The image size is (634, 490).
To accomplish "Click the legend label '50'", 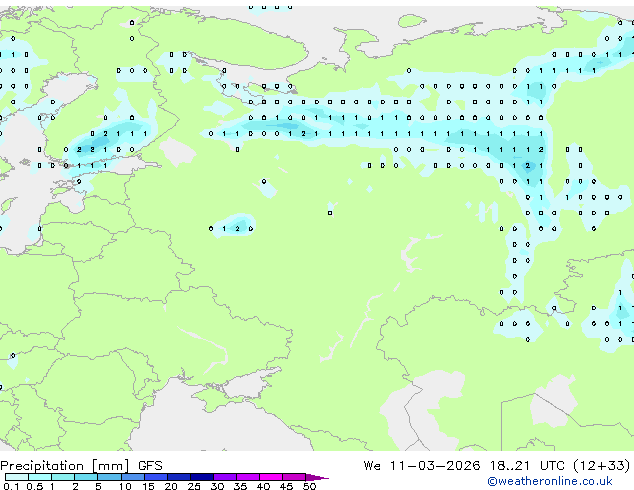I will (x=309, y=486).
